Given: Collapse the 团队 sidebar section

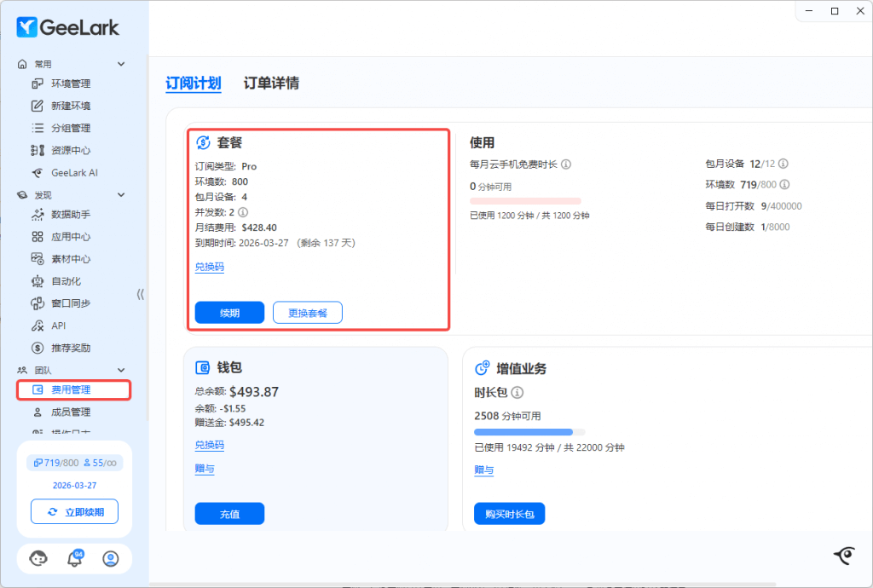Looking at the screenshot, I should point(121,370).
